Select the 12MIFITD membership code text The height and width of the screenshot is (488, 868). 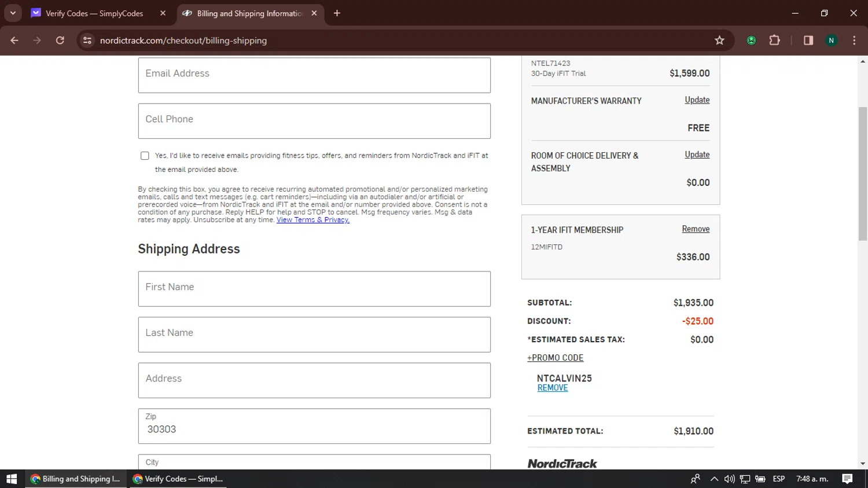[x=547, y=247]
